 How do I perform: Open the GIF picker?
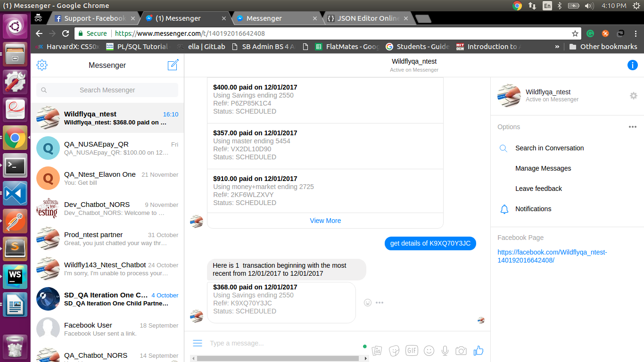point(412,351)
